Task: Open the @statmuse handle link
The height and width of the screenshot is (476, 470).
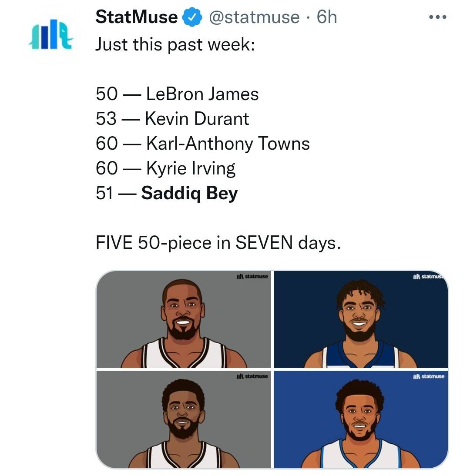Action: [255, 17]
